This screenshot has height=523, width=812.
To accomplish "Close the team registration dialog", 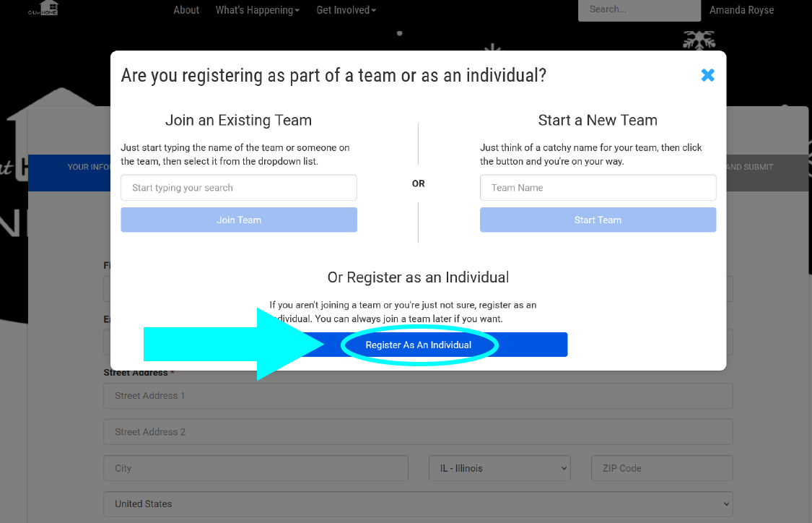I will click(707, 75).
